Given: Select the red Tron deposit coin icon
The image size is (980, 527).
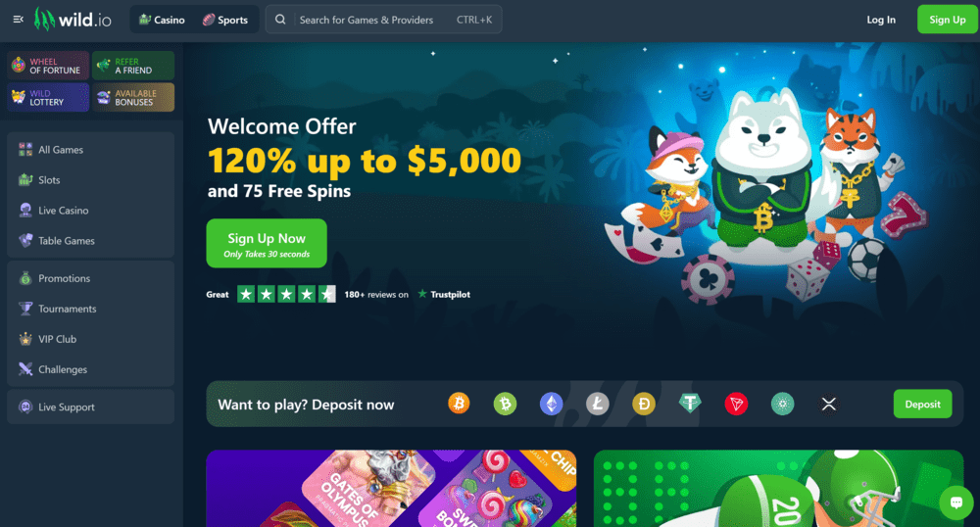Looking at the screenshot, I should (x=736, y=404).
